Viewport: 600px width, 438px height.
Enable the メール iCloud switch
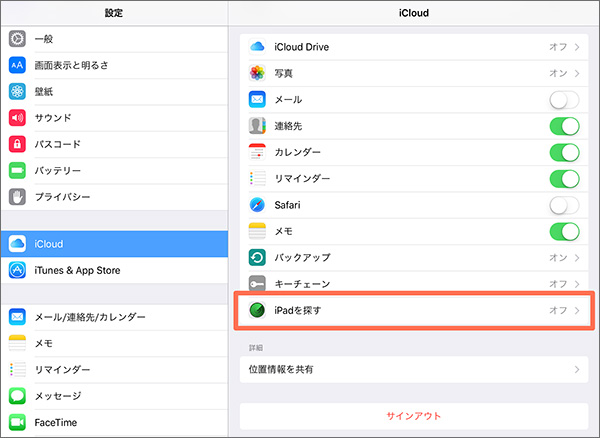click(x=564, y=100)
